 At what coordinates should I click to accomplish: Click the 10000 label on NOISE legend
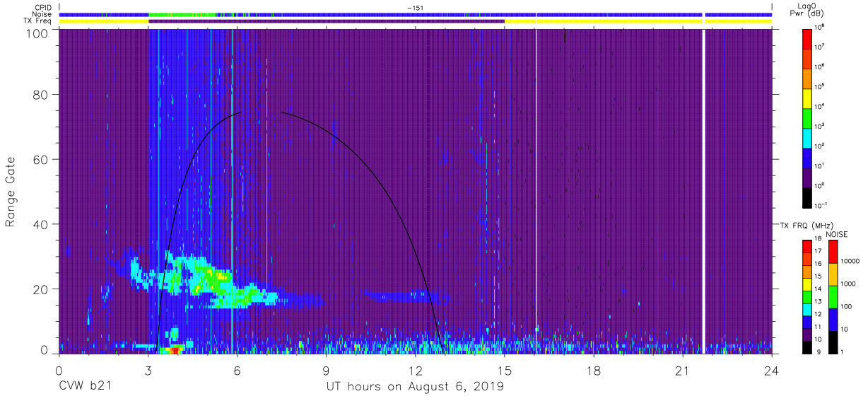click(x=850, y=262)
